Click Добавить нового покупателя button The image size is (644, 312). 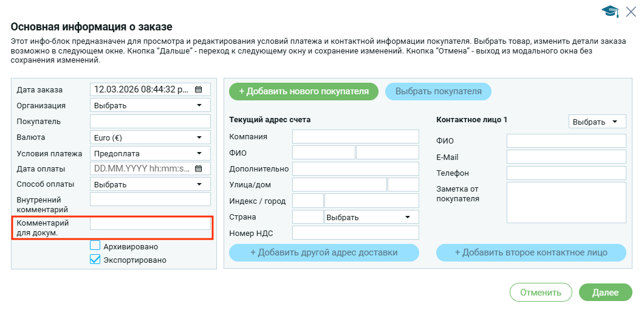pyautogui.click(x=304, y=91)
